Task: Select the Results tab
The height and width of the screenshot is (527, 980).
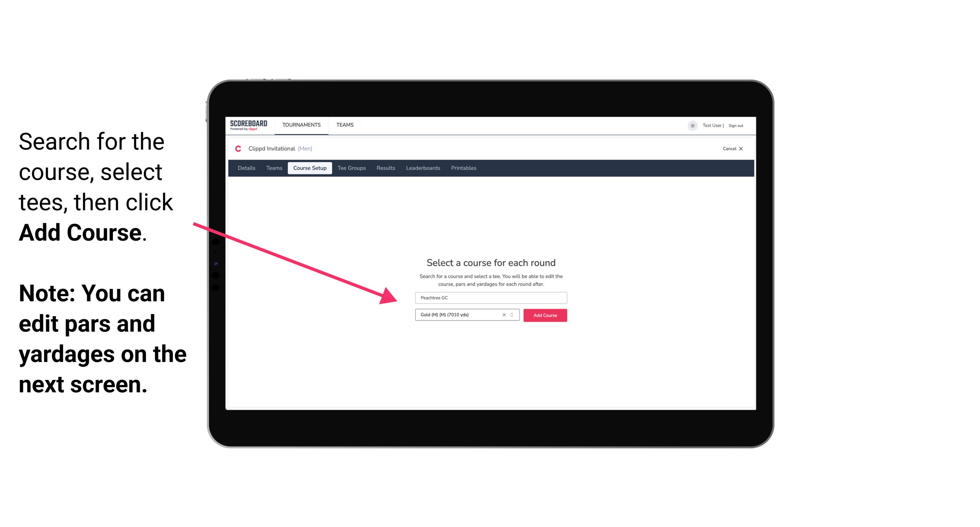Action: 385,168
